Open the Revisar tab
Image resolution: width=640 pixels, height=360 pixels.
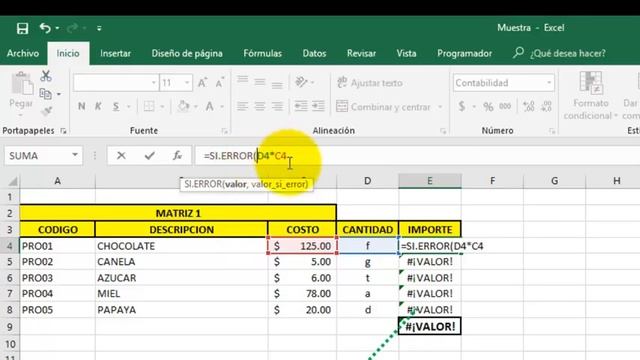click(361, 53)
